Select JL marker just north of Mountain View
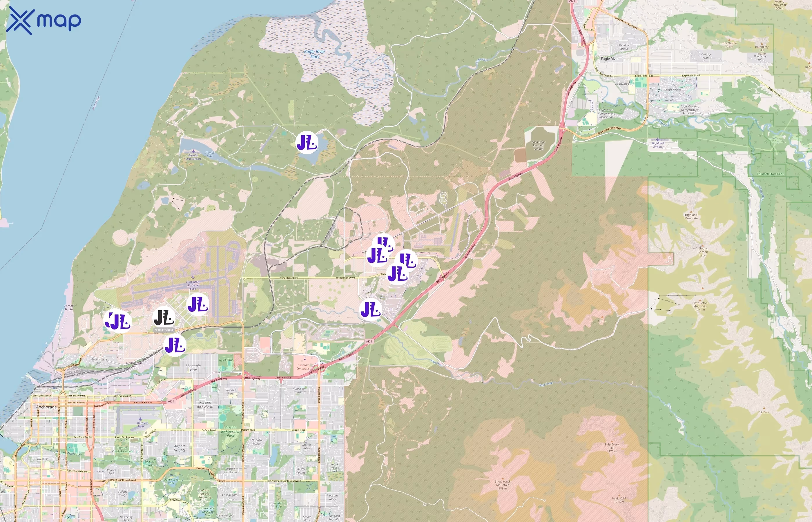The height and width of the screenshot is (522, 812). (175, 345)
